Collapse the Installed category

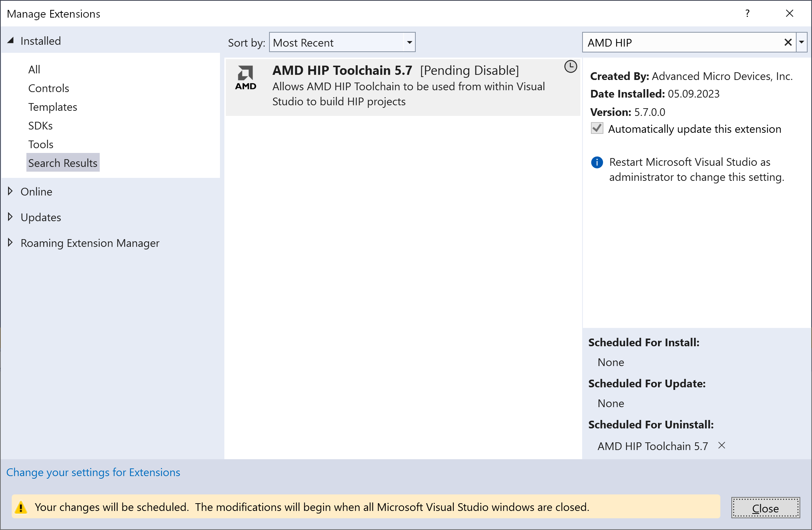point(10,41)
